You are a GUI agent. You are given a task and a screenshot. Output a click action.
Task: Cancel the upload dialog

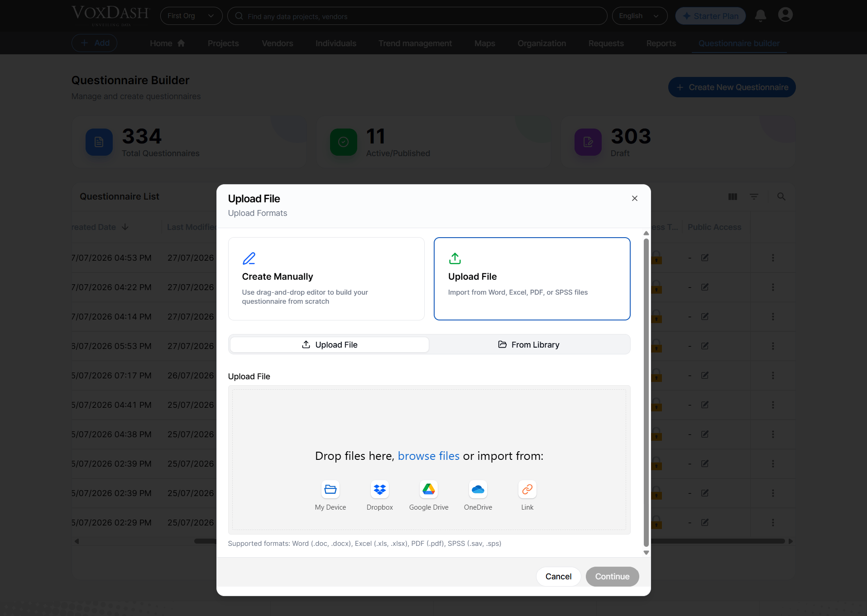558,576
